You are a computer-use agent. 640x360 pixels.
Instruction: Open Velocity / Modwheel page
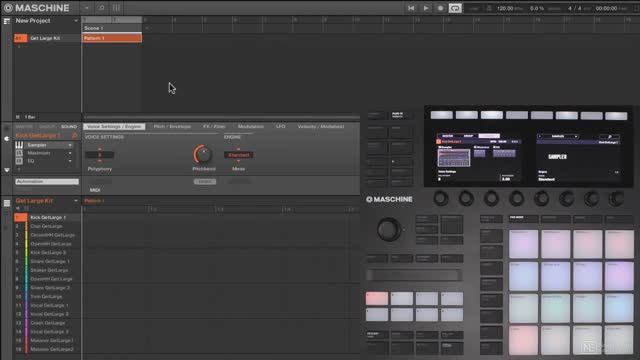pos(321,127)
